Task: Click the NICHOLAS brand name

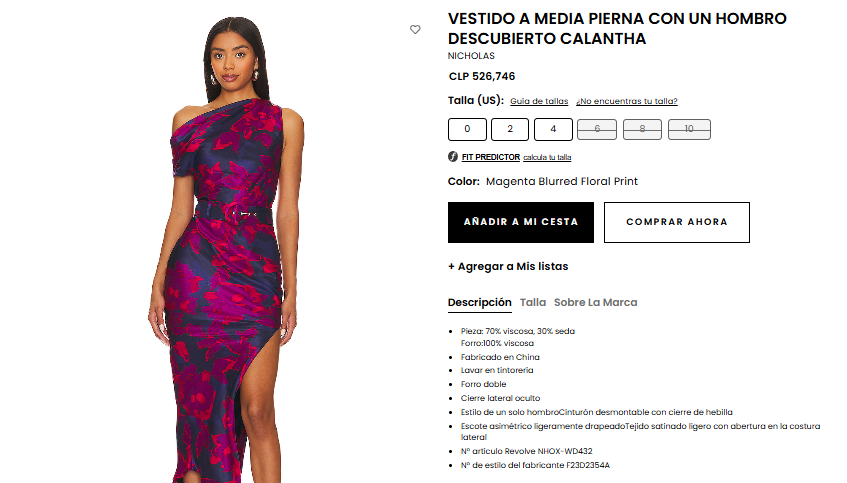Action: click(471, 56)
